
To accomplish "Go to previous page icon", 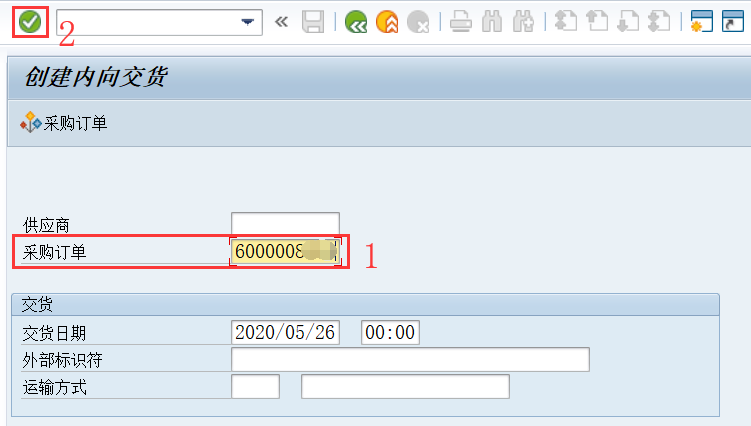I will [x=597, y=22].
